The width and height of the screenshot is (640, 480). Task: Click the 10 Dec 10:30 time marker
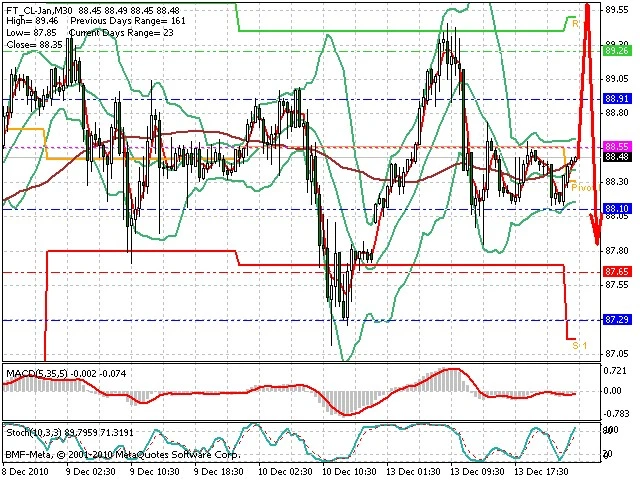349,472
